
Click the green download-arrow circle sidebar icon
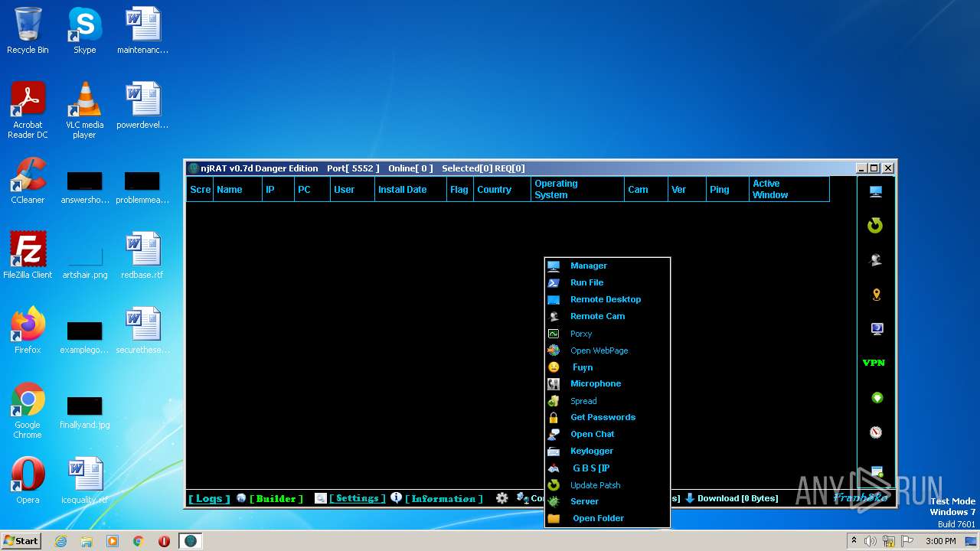click(x=877, y=398)
